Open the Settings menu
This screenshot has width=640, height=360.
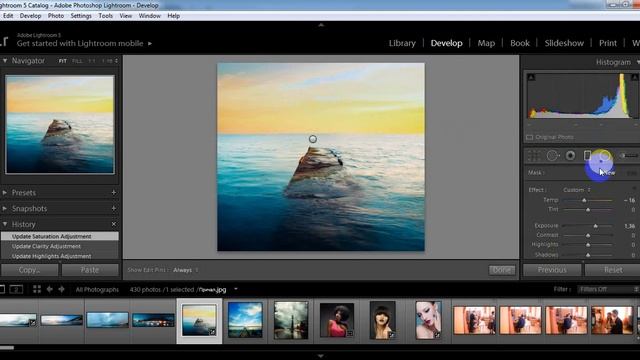[x=81, y=16]
